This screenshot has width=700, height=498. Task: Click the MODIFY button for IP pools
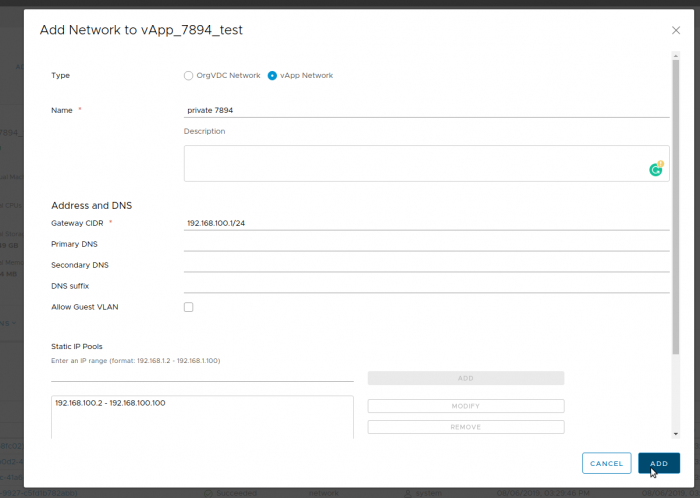tap(466, 406)
